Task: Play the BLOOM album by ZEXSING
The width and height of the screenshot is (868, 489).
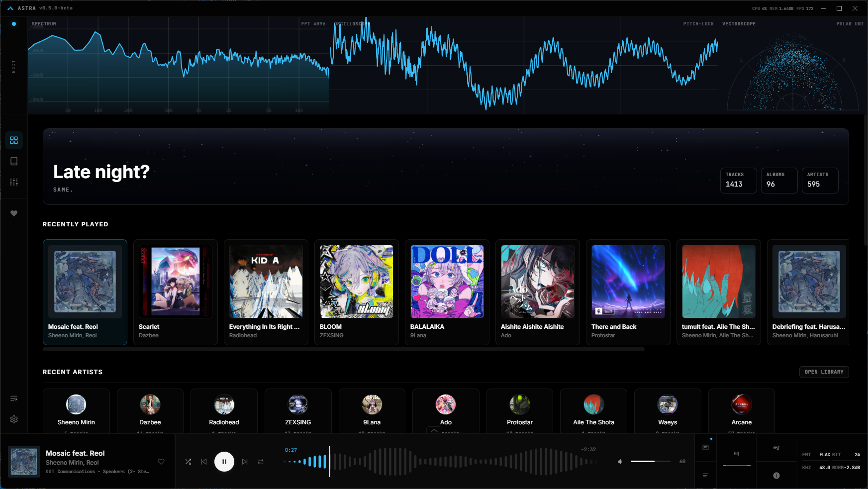Action: coord(356,281)
